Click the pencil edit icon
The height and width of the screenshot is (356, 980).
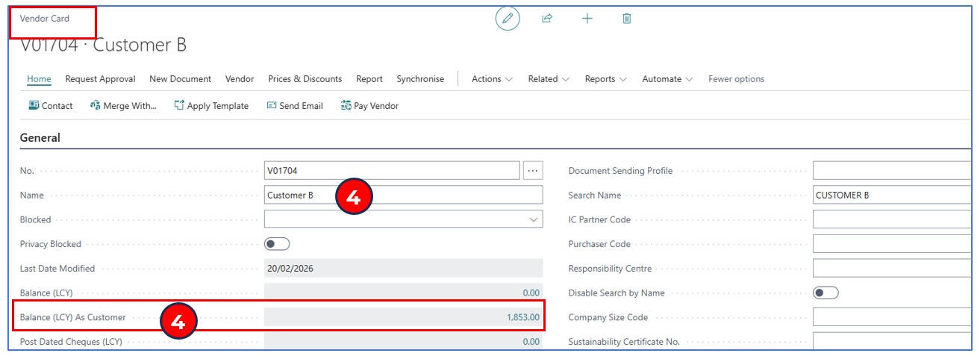pos(508,19)
